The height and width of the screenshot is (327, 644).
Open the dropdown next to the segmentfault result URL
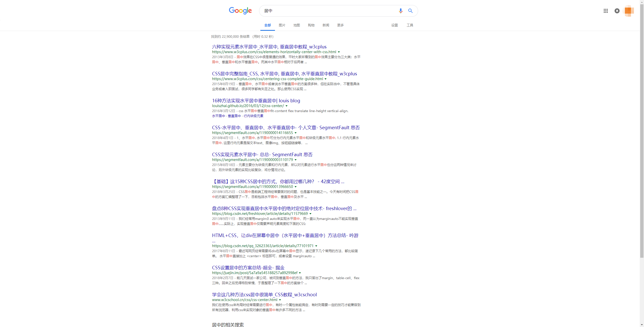point(296,133)
